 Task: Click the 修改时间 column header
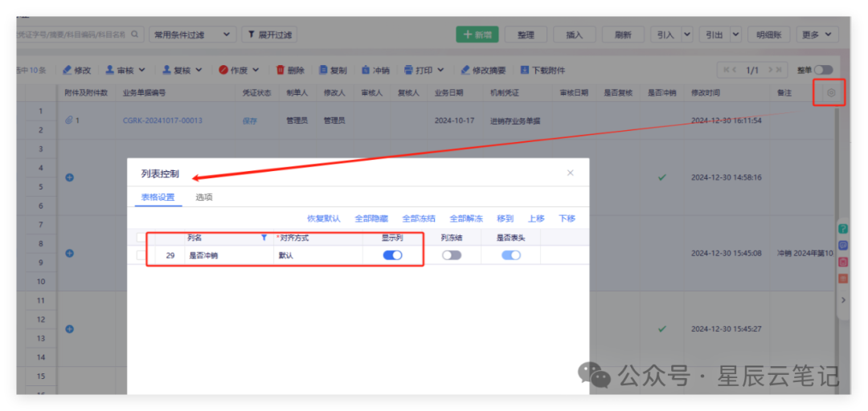(706, 93)
